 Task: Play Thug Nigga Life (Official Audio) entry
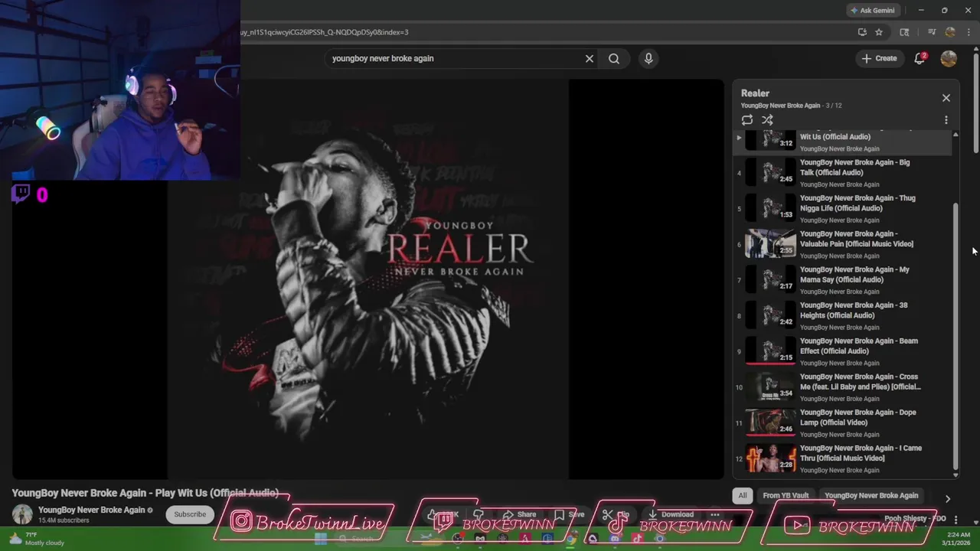pos(842,209)
